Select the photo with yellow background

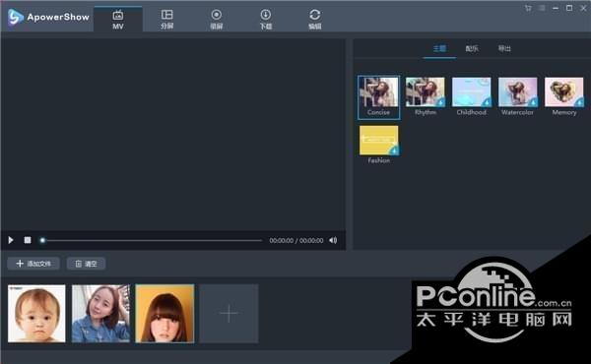coord(164,314)
